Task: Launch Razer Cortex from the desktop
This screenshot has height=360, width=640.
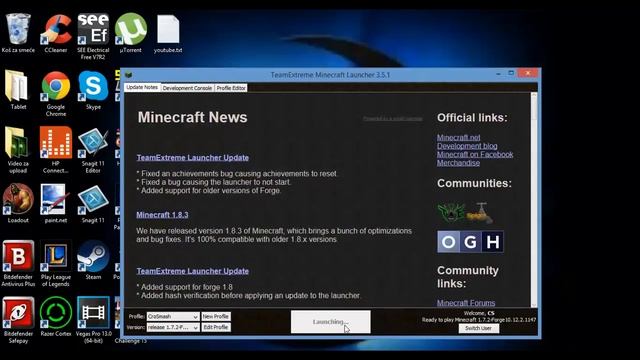Action: [x=56, y=317]
